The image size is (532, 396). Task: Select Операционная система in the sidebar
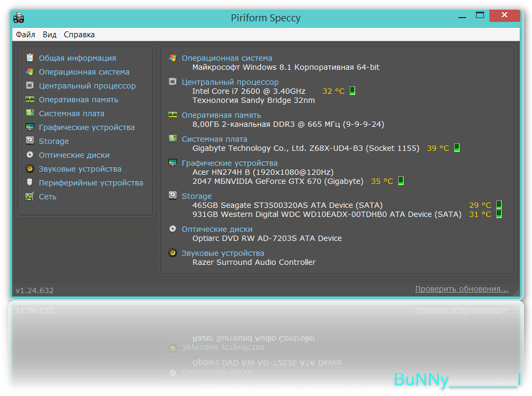[84, 72]
